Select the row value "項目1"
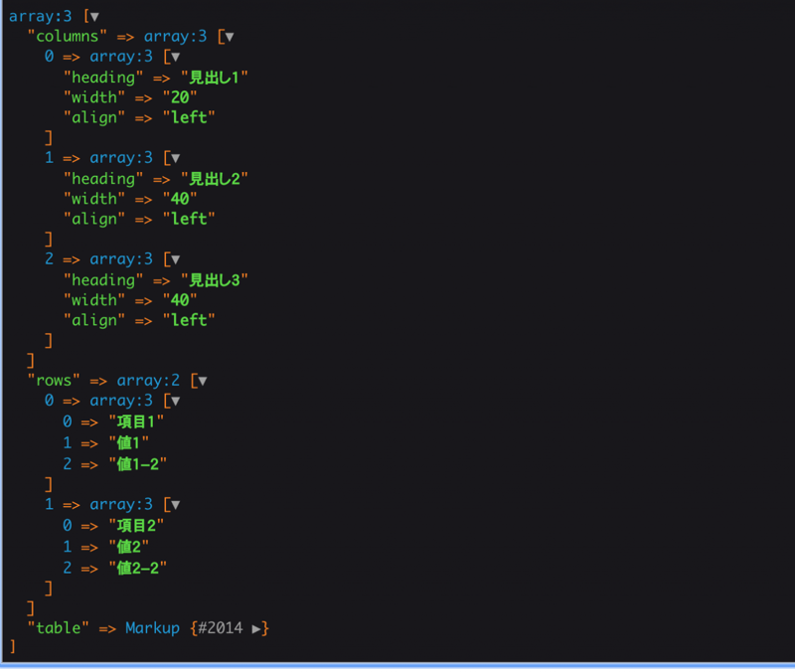This screenshot has height=672, width=795. (135, 421)
